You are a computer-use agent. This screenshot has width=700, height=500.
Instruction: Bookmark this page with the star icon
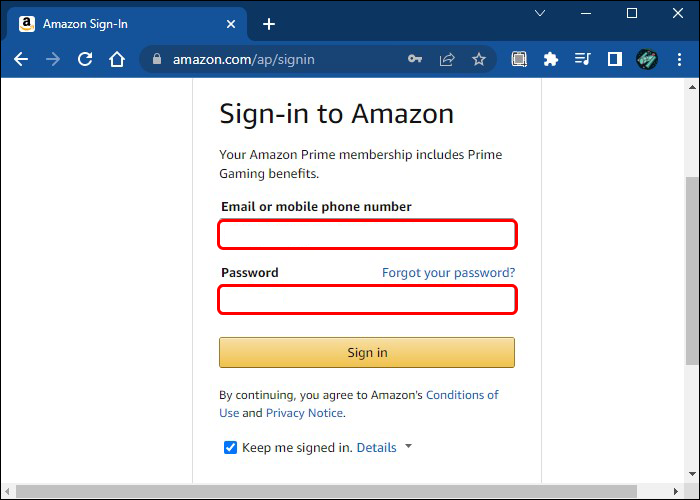(479, 59)
